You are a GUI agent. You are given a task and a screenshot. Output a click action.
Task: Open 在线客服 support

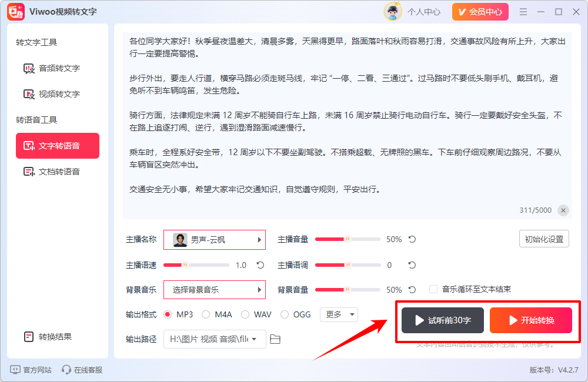pos(82,370)
